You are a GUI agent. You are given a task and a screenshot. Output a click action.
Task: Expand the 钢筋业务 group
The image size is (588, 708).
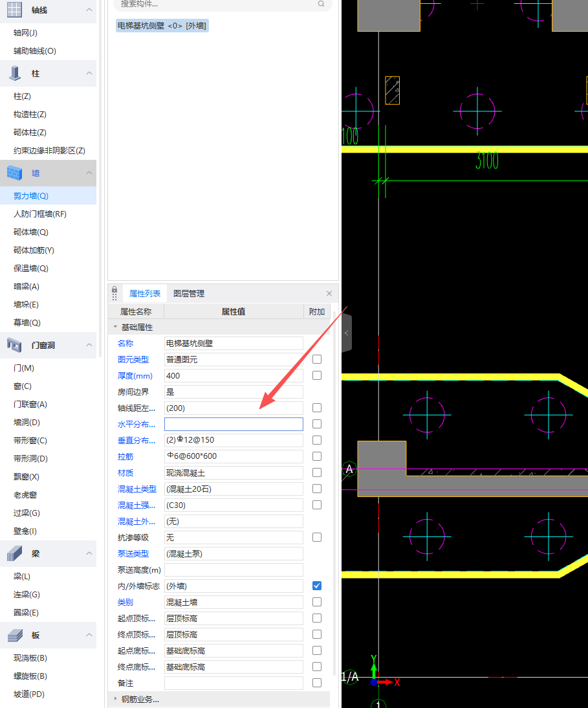tap(115, 699)
